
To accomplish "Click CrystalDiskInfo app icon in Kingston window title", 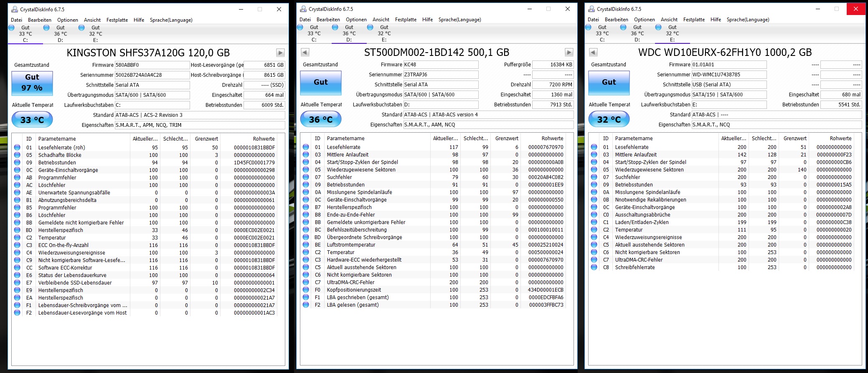I will coord(15,9).
